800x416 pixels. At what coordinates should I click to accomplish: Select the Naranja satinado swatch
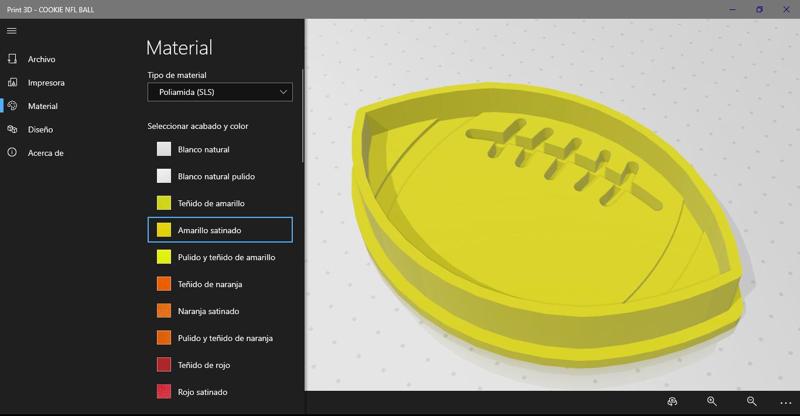164,311
